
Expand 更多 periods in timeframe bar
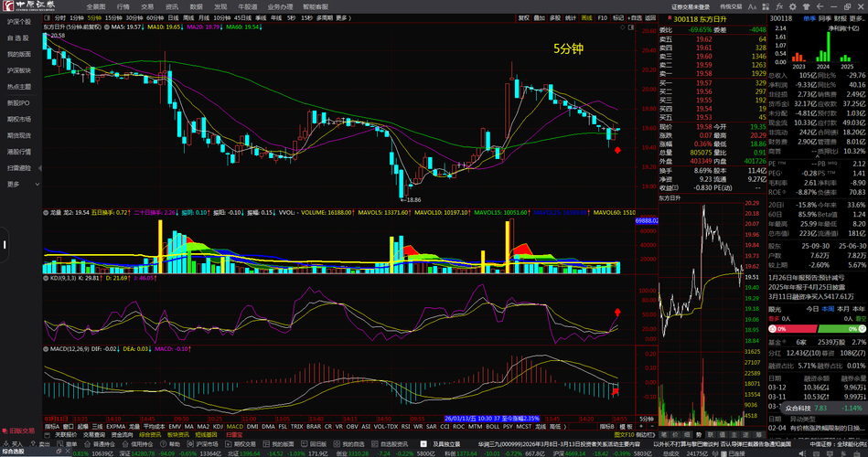(343, 18)
